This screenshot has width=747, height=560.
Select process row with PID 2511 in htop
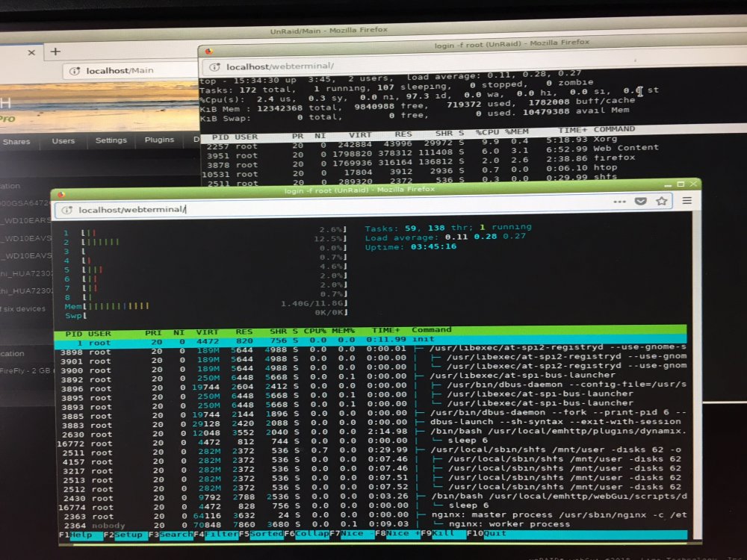(371, 450)
